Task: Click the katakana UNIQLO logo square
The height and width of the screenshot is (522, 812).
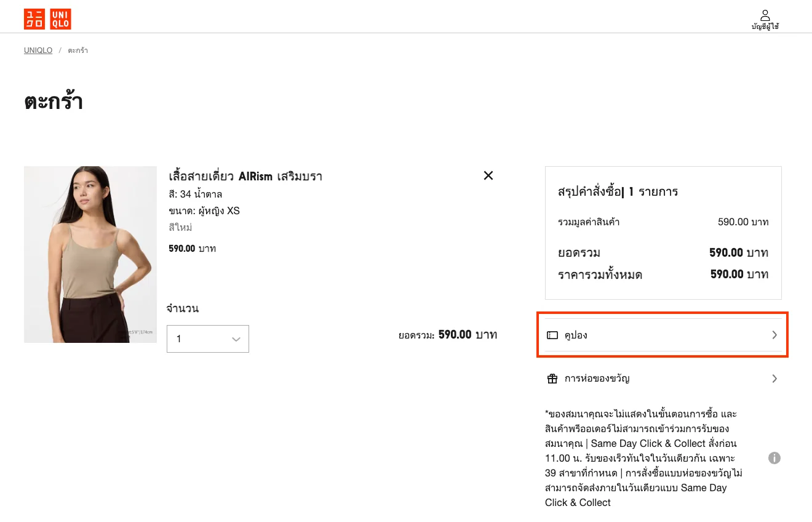Action: tap(34, 19)
